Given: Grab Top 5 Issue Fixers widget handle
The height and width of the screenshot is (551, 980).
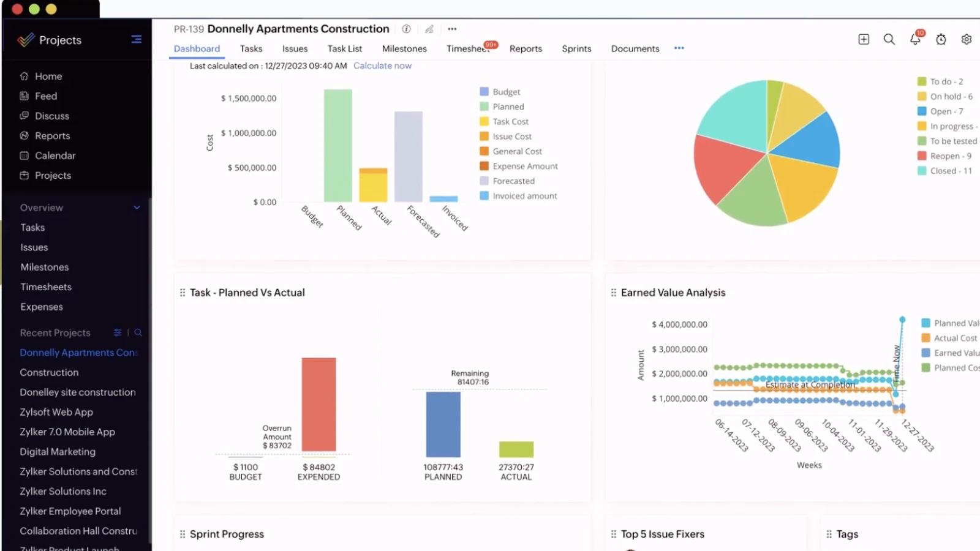Looking at the screenshot, I should pos(614,534).
